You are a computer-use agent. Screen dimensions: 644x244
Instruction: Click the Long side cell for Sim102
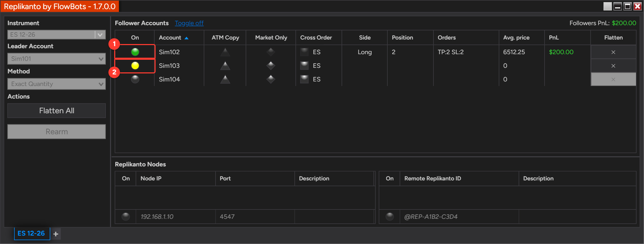[365, 52]
